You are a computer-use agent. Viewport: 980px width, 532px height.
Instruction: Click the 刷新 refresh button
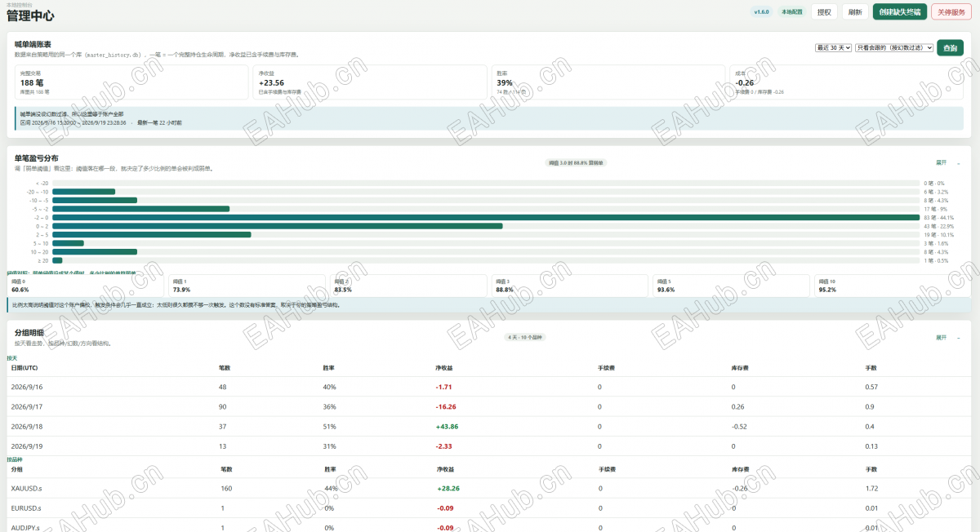click(x=855, y=12)
